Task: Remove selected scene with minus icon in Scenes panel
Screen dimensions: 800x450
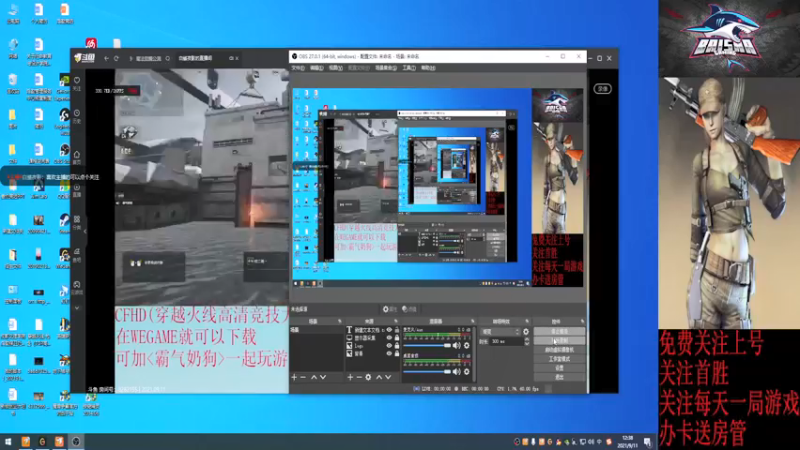Action: tap(303, 377)
